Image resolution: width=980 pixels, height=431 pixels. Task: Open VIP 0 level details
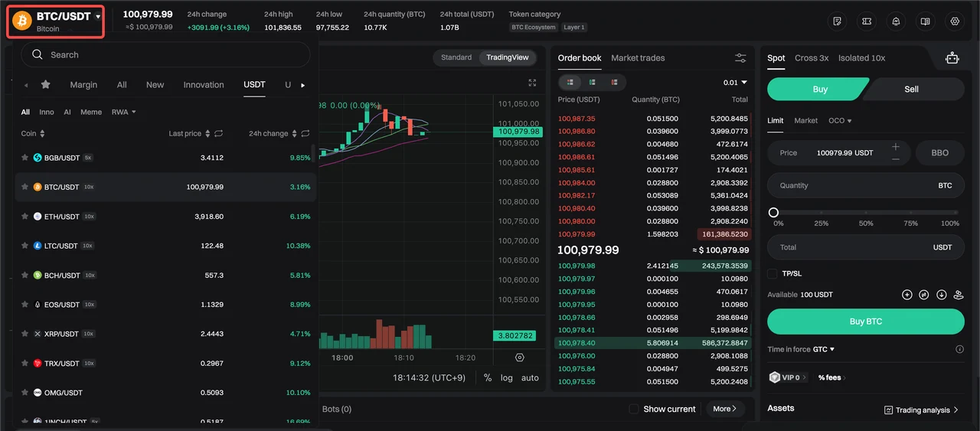[x=789, y=377]
